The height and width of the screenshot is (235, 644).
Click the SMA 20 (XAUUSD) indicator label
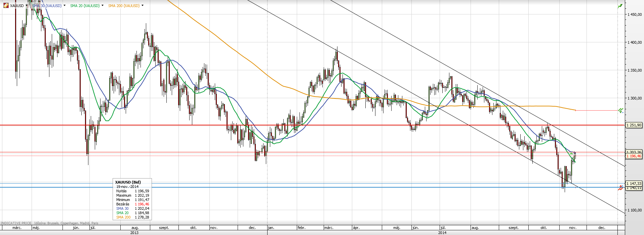pyautogui.click(x=85, y=6)
